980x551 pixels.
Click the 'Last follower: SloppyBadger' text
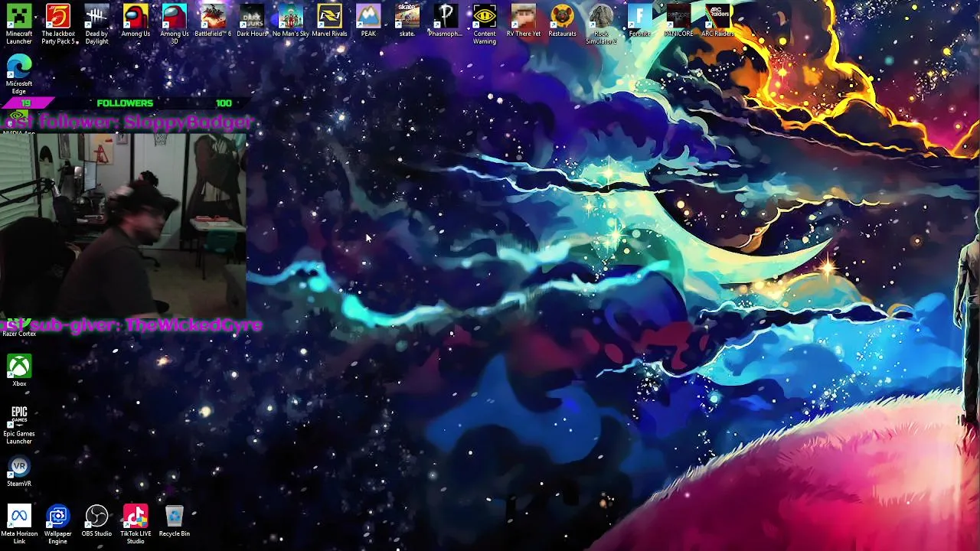click(126, 122)
